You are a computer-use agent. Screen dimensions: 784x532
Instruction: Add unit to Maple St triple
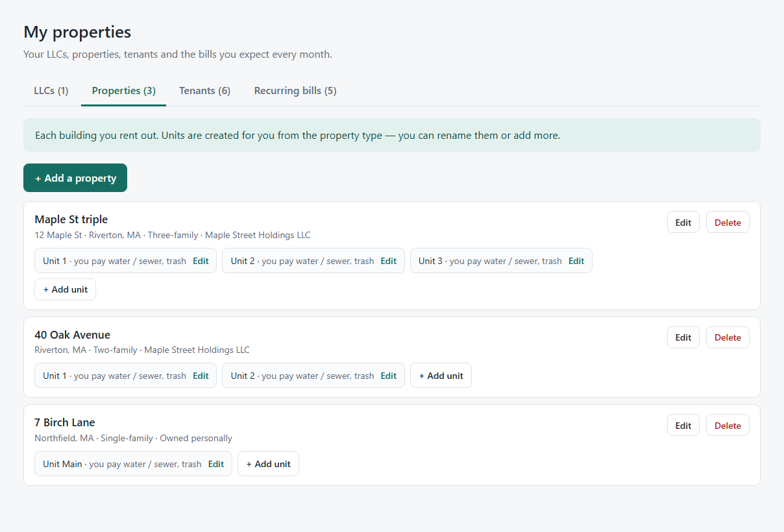(x=66, y=289)
